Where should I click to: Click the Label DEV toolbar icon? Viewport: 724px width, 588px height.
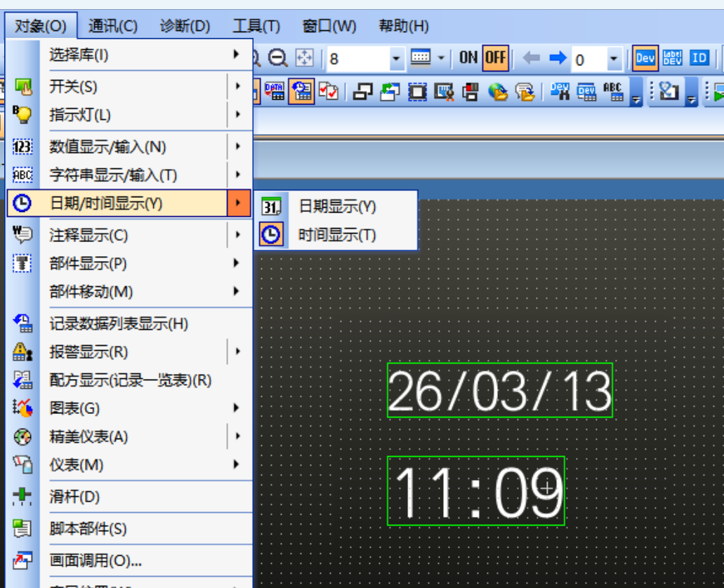coord(672,58)
